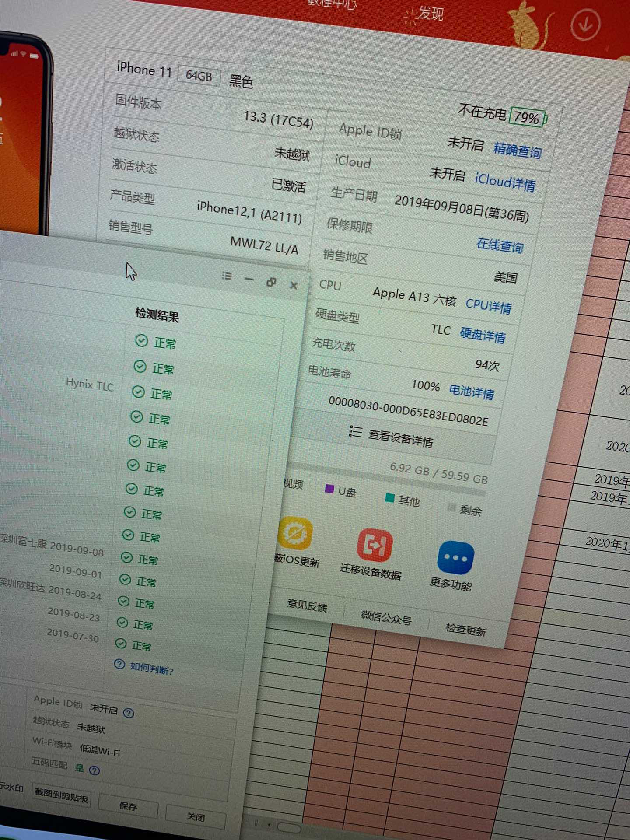Minimize the report window
Image resolution: width=630 pixels, height=840 pixels.
tap(249, 279)
